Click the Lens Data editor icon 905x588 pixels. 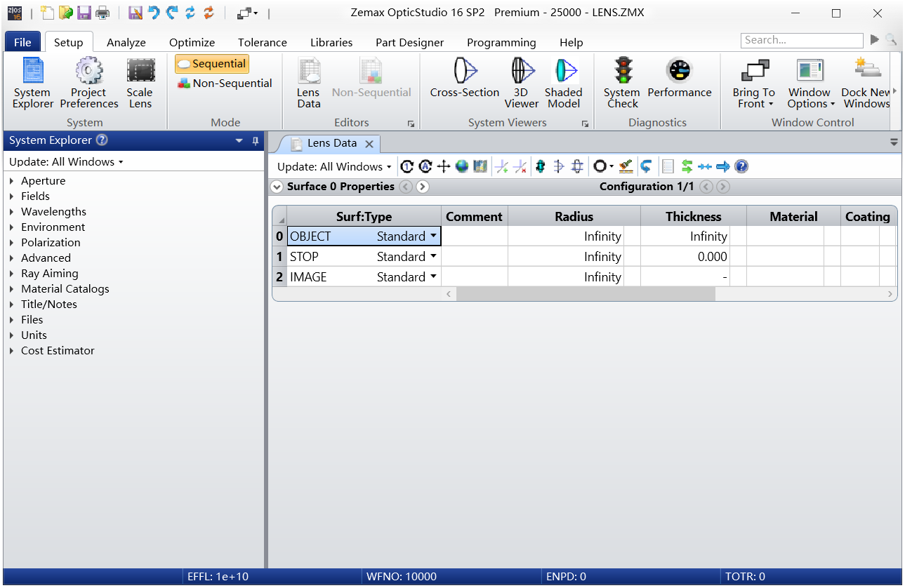click(308, 83)
